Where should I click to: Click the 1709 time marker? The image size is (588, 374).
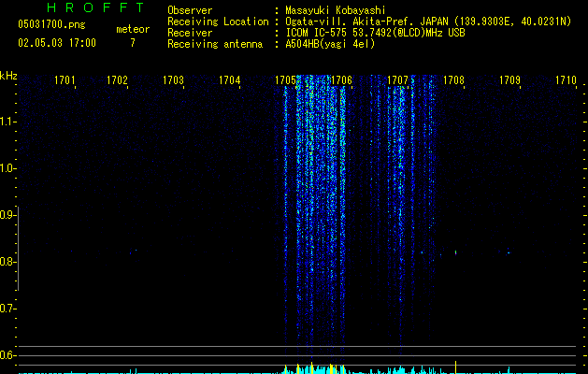coord(509,80)
